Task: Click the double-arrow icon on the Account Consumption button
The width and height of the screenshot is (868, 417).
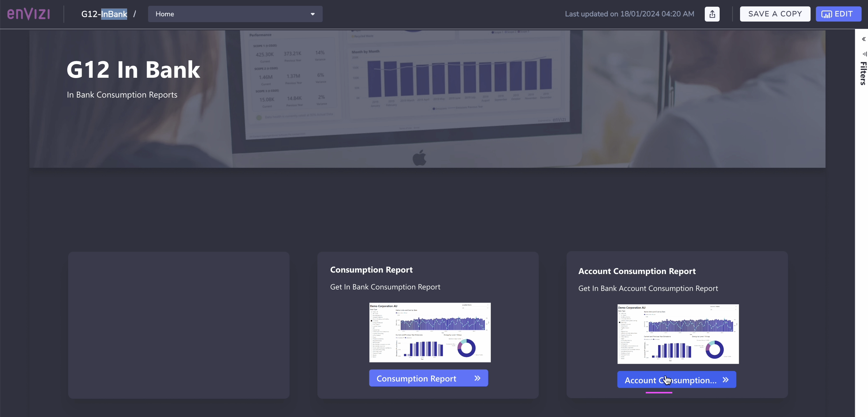Action: [725, 379]
